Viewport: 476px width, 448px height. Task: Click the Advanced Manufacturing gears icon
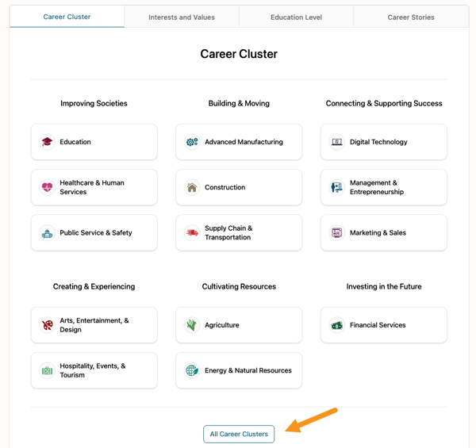point(192,142)
